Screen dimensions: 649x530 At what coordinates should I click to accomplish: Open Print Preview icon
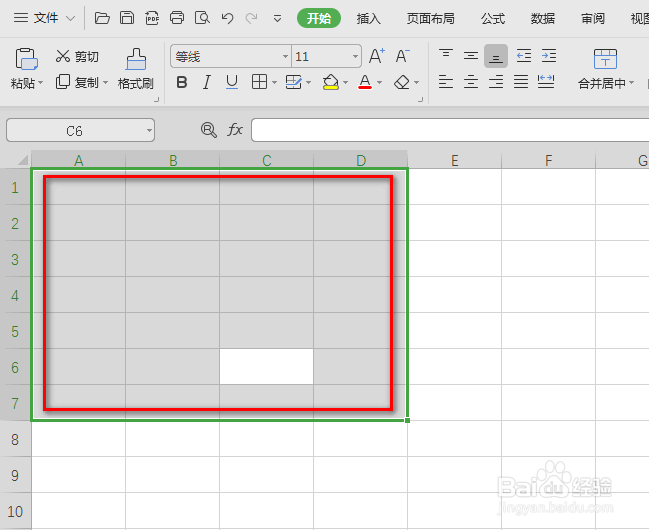[x=202, y=18]
